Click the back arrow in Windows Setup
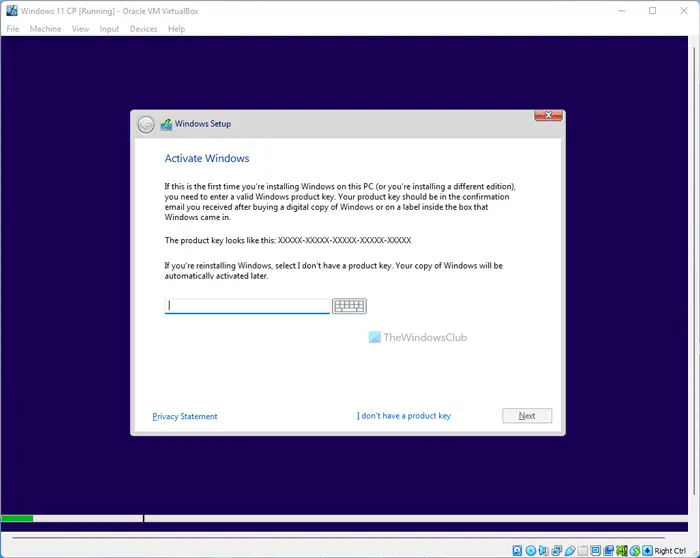 click(146, 125)
